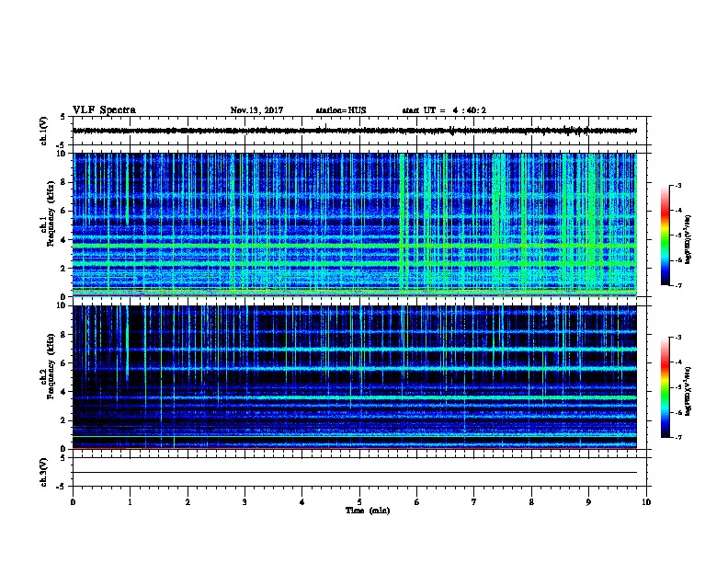Click the "VLF Spectra" plot title
This screenshot has width=728, height=563.
(x=104, y=110)
